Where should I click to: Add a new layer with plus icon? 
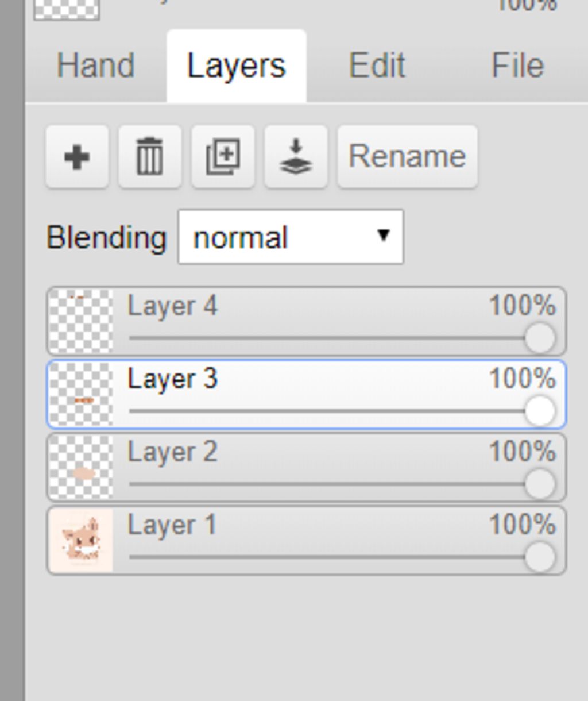pyautogui.click(x=77, y=157)
